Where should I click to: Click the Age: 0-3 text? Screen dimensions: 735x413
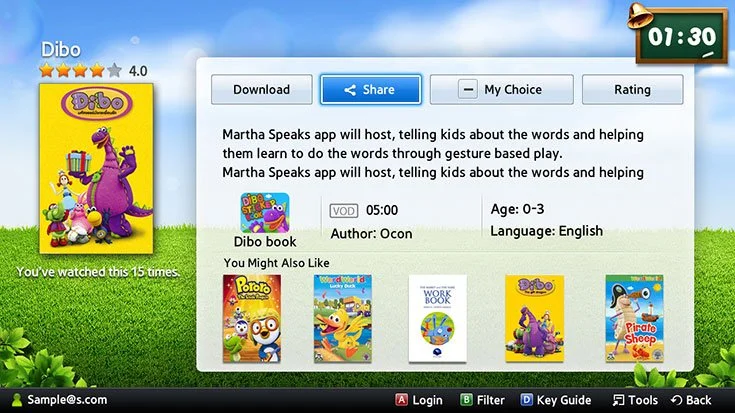[518, 209]
